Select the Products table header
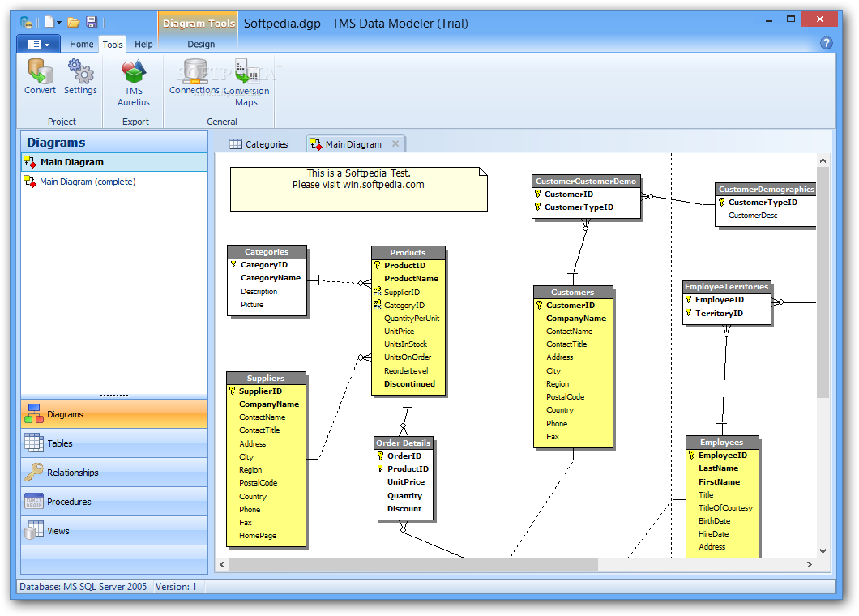This screenshot has height=616, width=859. (408, 252)
